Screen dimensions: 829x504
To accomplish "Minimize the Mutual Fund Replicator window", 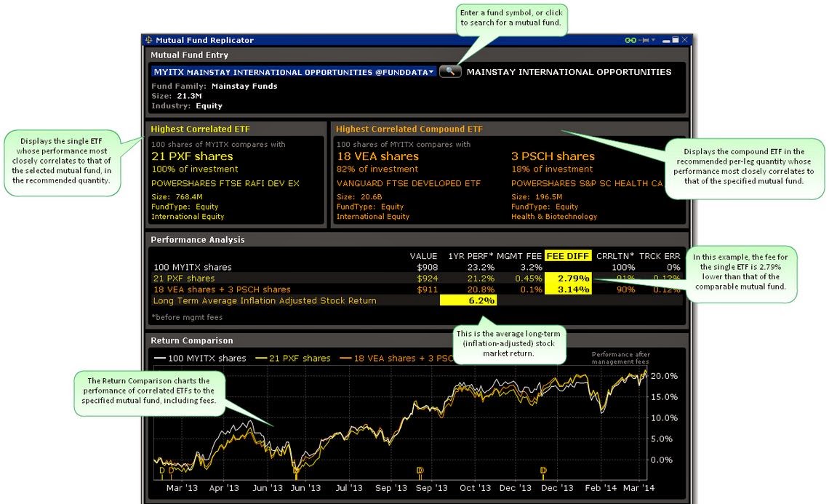I will point(666,40).
